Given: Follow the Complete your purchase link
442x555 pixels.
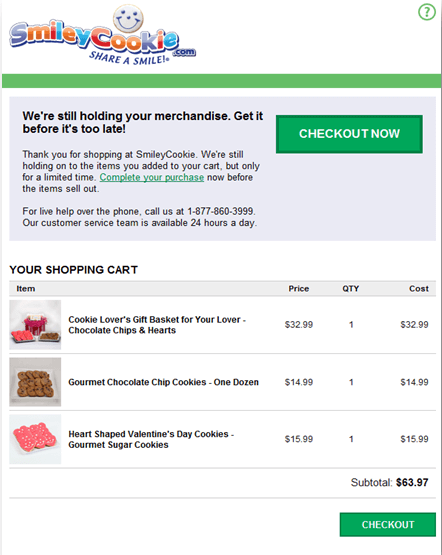Looking at the screenshot, I should (152, 177).
